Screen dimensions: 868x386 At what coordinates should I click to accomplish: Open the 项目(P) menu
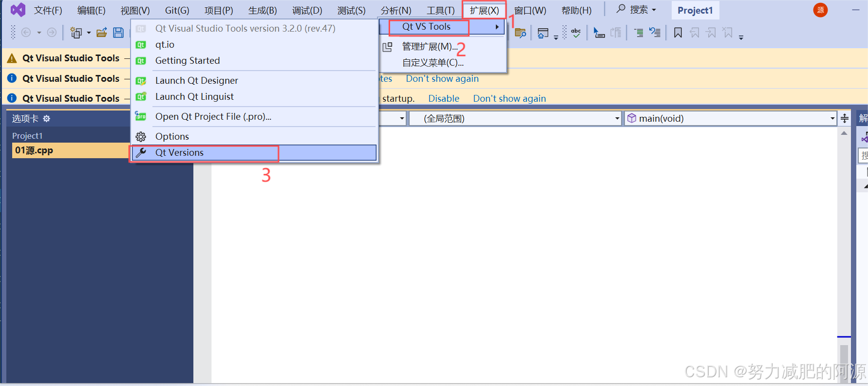pos(219,10)
